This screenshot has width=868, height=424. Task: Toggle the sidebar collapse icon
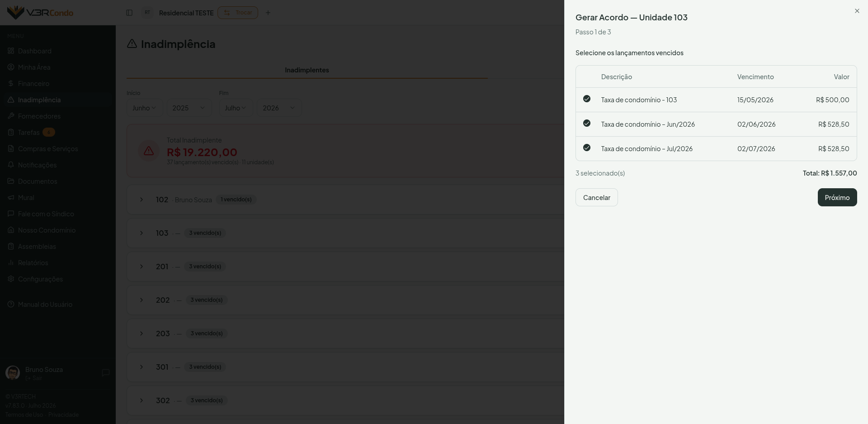pyautogui.click(x=129, y=13)
